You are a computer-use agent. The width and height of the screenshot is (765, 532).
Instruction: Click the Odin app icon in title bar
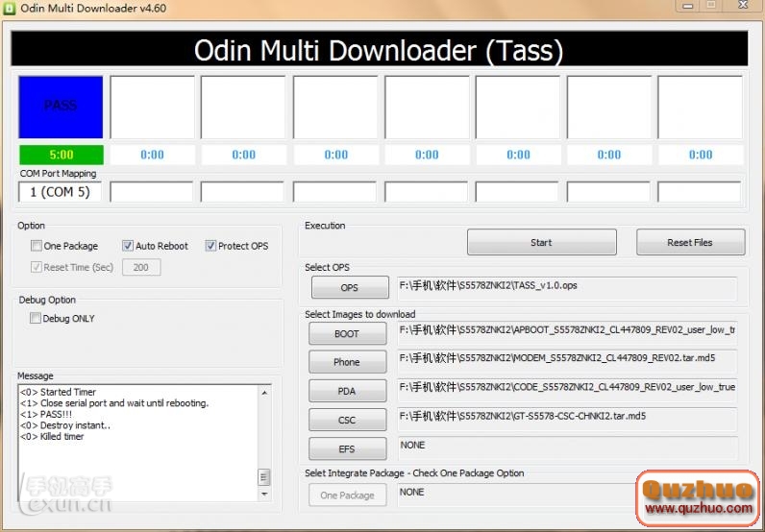point(9,9)
